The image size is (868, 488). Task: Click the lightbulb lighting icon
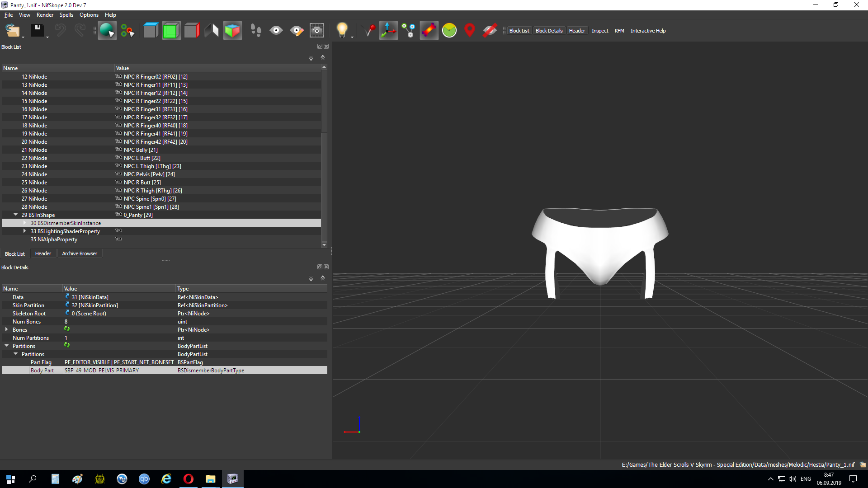pos(342,31)
